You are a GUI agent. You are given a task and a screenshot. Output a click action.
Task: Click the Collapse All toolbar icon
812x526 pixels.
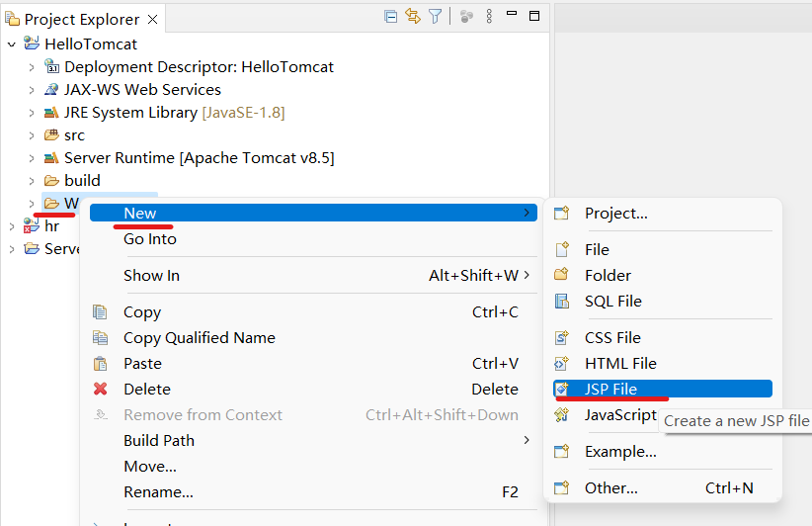(391, 17)
